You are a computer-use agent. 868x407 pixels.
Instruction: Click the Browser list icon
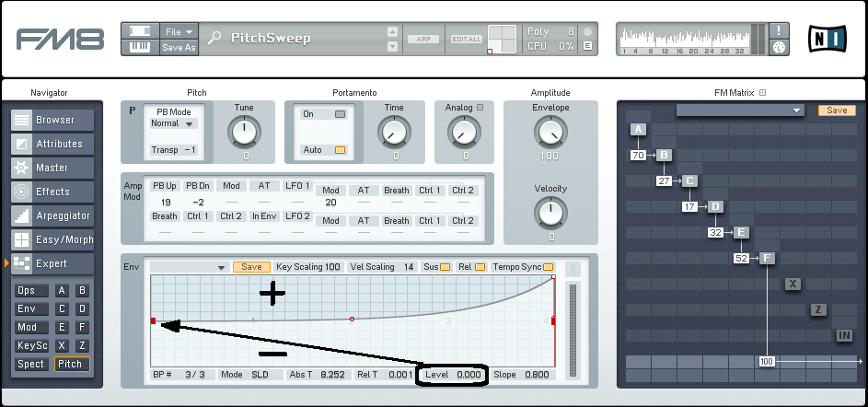click(x=21, y=120)
